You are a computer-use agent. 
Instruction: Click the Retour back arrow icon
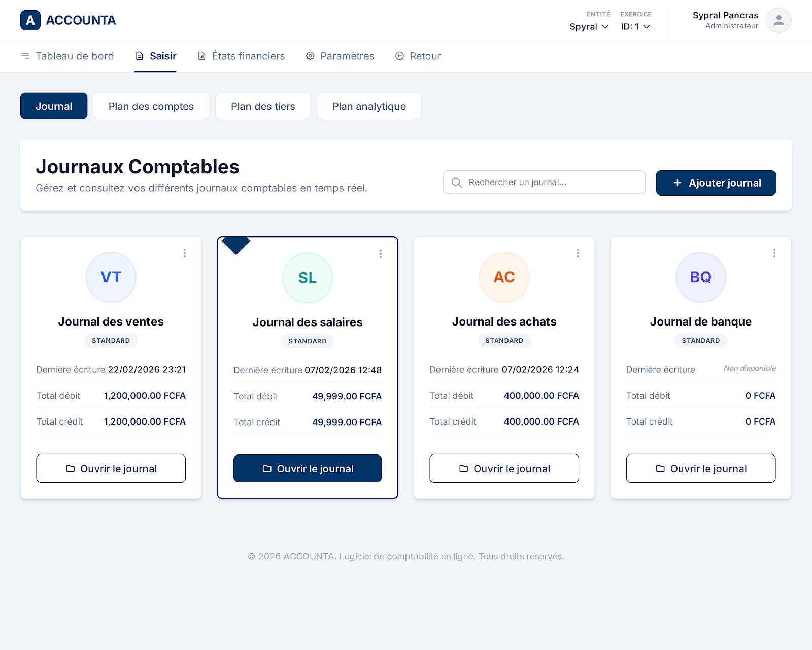399,56
